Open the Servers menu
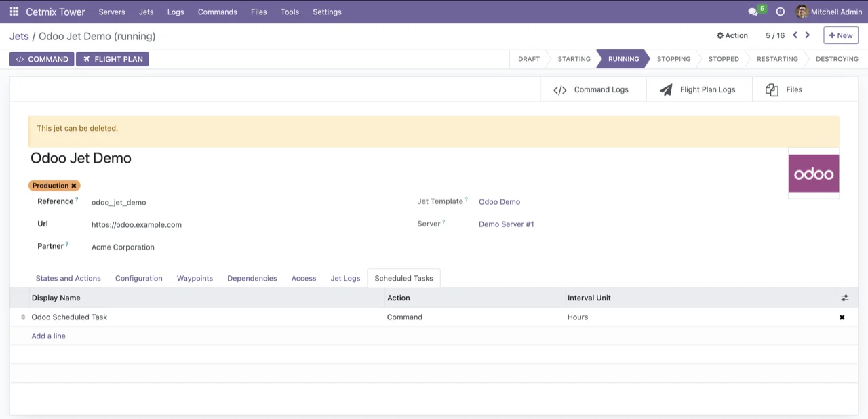The height and width of the screenshot is (419, 868). (111, 12)
